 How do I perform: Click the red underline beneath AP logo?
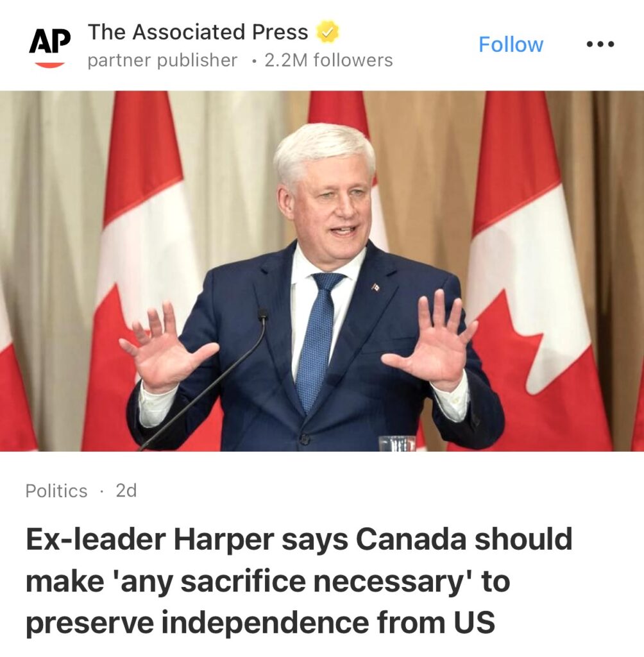click(49, 65)
